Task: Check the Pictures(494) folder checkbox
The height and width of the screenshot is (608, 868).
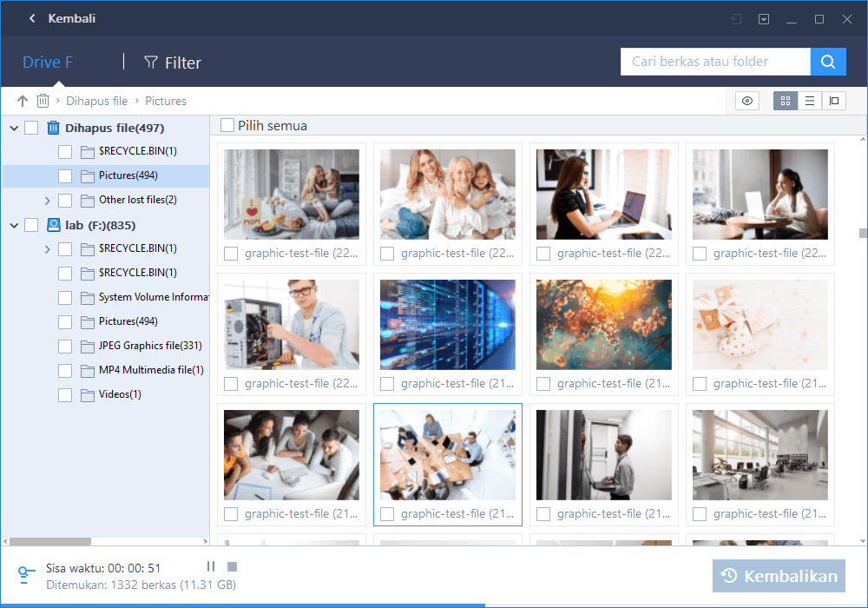Action: [64, 175]
